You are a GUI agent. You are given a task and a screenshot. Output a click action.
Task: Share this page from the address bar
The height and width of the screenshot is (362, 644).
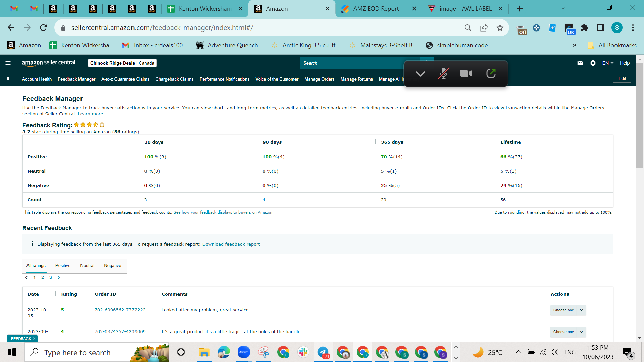484,28
